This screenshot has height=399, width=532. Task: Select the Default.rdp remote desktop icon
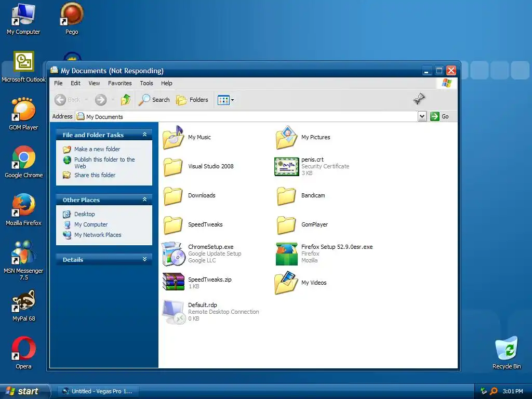(x=174, y=312)
